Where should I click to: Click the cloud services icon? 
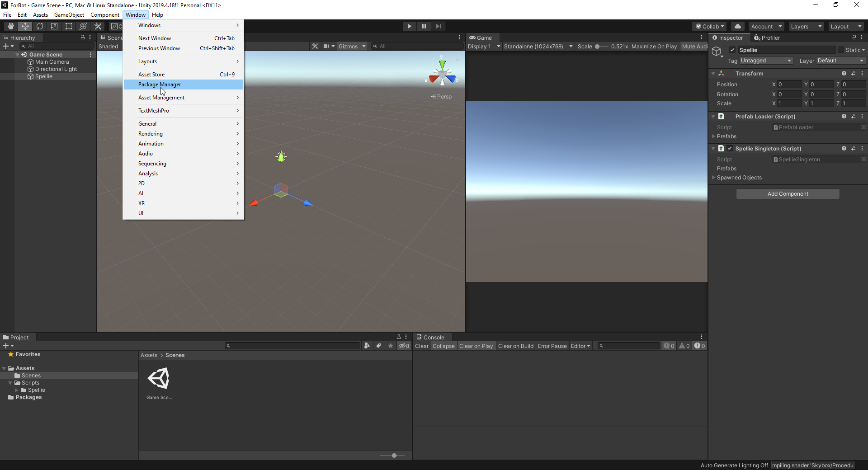738,26
